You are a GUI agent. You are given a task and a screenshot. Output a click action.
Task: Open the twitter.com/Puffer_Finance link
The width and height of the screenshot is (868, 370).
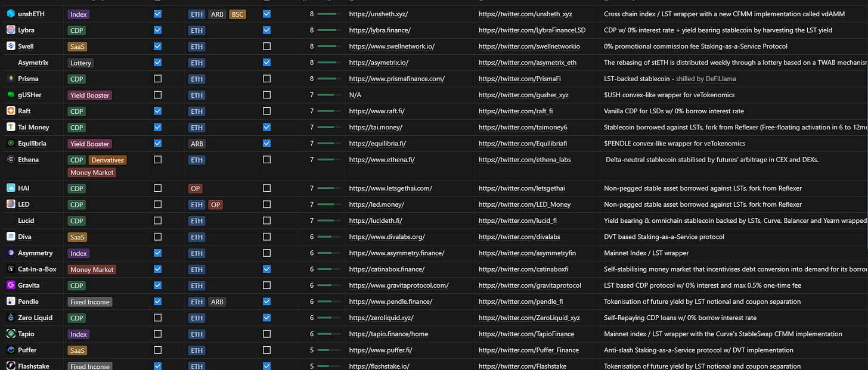[x=529, y=350]
